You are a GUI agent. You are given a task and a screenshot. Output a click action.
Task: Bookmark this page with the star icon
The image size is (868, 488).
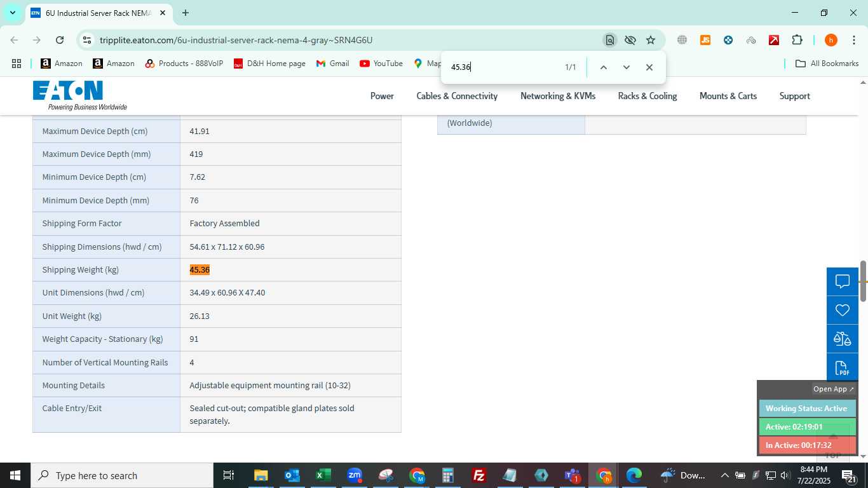(651, 40)
